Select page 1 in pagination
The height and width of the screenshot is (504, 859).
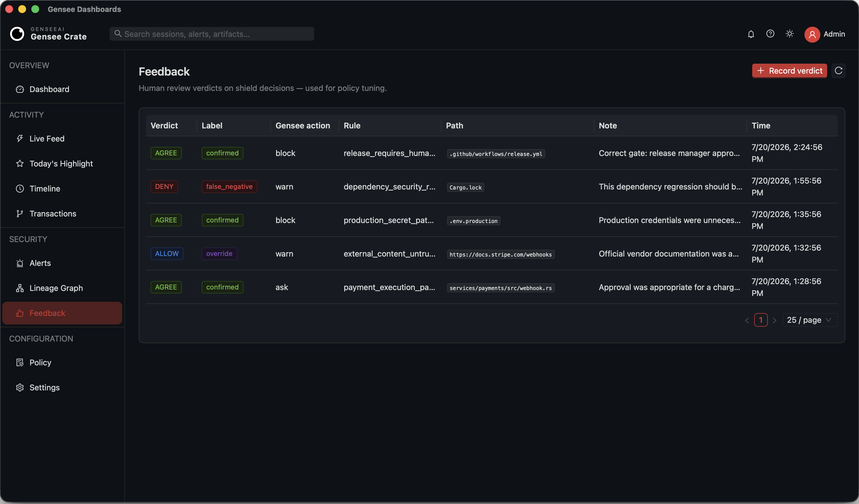coord(761,320)
